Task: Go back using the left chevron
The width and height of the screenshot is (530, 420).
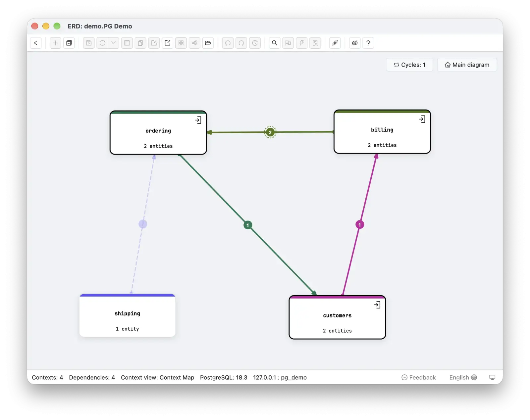Action: tap(36, 43)
